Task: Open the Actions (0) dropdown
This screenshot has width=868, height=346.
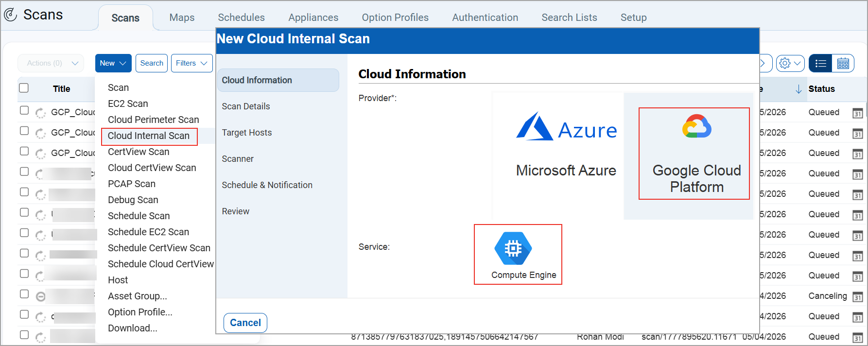Action: [x=51, y=63]
